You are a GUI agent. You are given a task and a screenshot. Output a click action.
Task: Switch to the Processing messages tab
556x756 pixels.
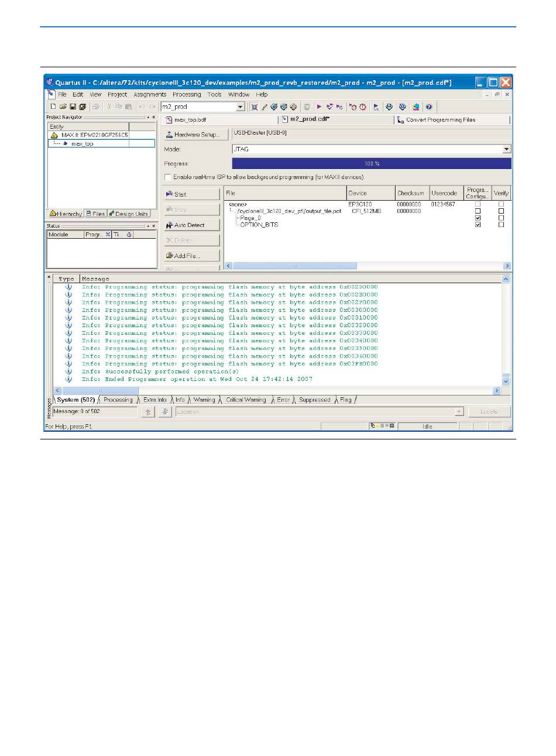pyautogui.click(x=118, y=400)
